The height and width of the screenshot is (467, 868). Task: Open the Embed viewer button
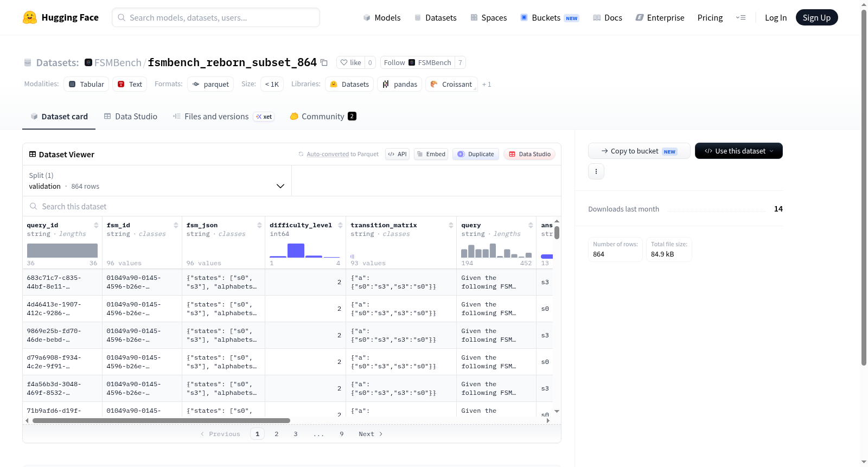pos(431,154)
